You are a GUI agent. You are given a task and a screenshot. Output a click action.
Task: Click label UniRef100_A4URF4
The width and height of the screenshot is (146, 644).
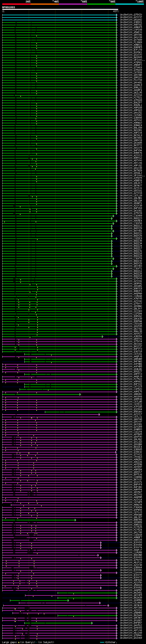point(131,90)
